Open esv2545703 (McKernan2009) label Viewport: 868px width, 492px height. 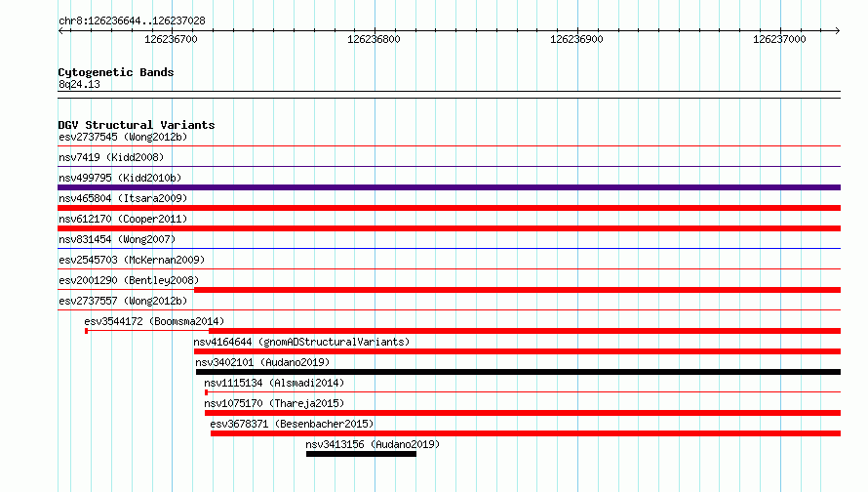tap(132, 260)
